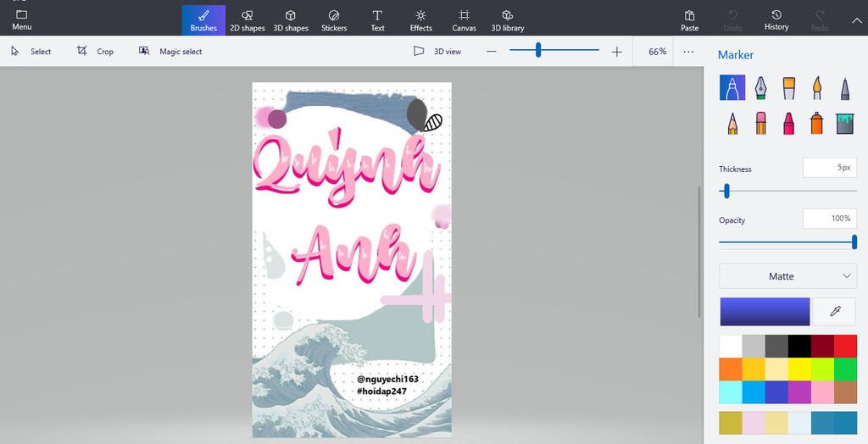Click the Redo button
This screenshot has height=444, width=868.
click(820, 20)
